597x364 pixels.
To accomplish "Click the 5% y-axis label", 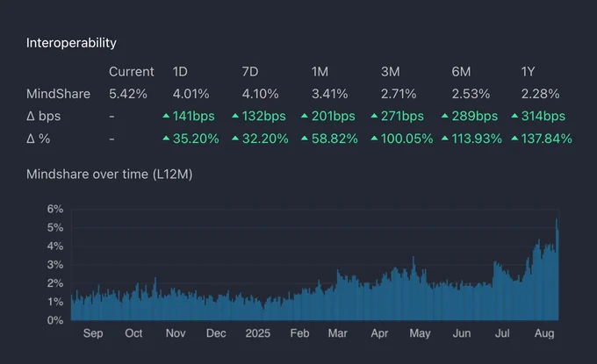I will pos(55,227).
